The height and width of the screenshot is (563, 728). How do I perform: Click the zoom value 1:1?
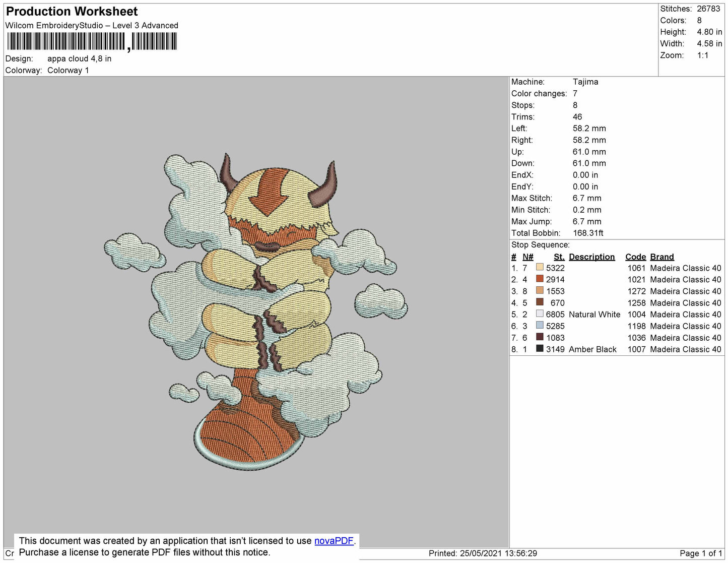pos(703,55)
